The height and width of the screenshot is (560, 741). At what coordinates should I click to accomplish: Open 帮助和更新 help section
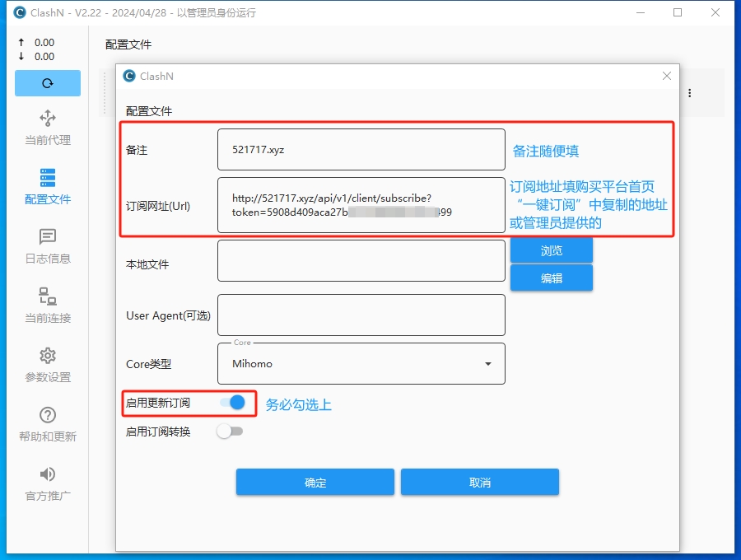tap(47, 424)
